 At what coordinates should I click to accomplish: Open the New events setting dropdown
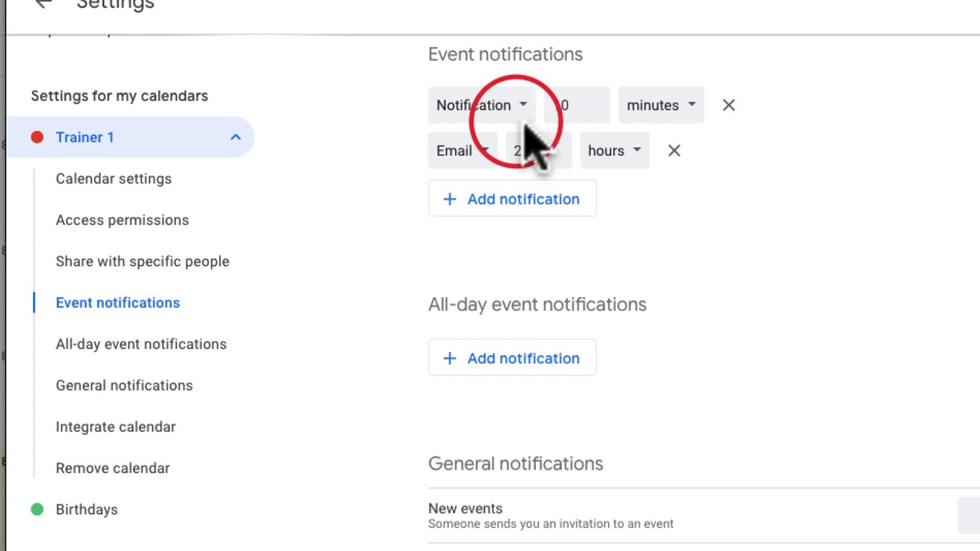[969, 514]
